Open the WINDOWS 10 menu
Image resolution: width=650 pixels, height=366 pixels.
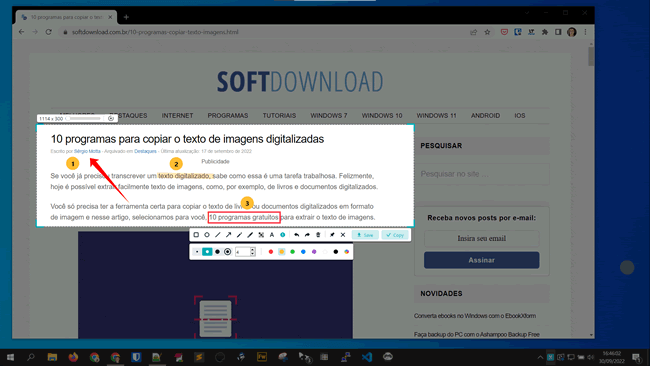382,116
